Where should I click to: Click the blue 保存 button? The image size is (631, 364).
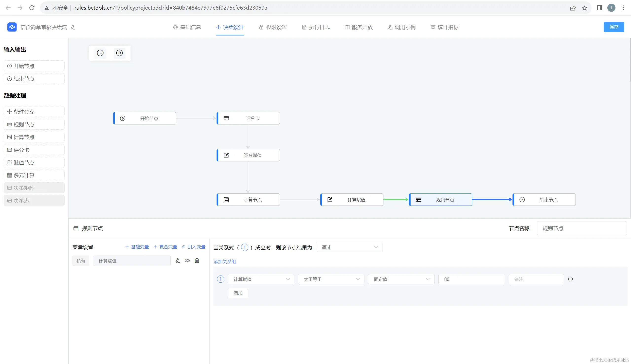click(613, 27)
